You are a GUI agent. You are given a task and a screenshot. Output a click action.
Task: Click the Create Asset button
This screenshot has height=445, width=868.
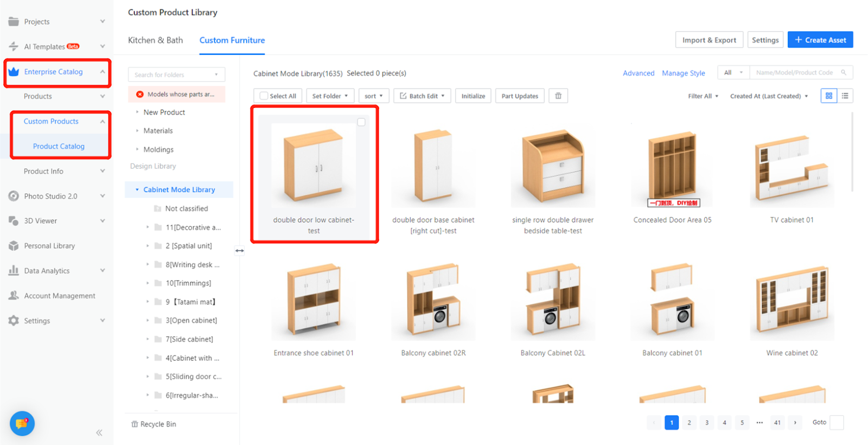pos(820,40)
